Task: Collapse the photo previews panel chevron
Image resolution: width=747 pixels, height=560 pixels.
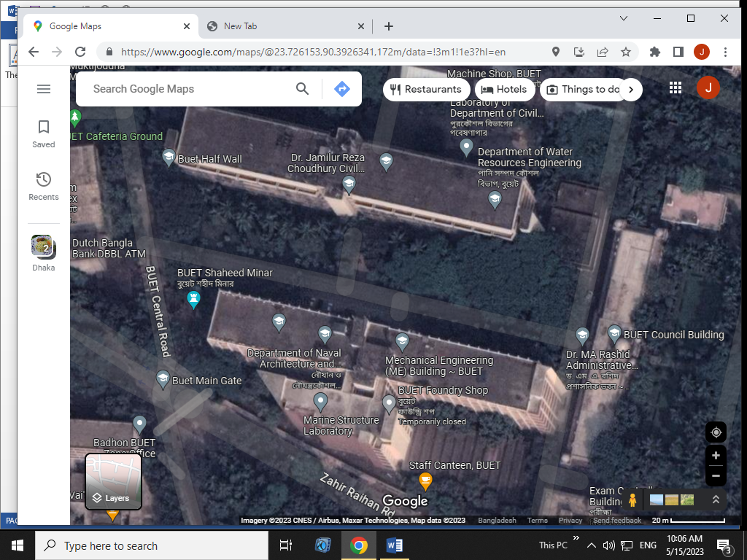Action: coord(716,500)
